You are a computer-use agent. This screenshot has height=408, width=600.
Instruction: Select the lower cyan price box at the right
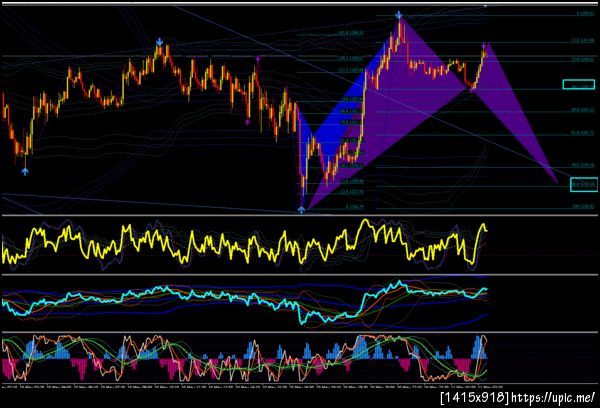(x=583, y=184)
